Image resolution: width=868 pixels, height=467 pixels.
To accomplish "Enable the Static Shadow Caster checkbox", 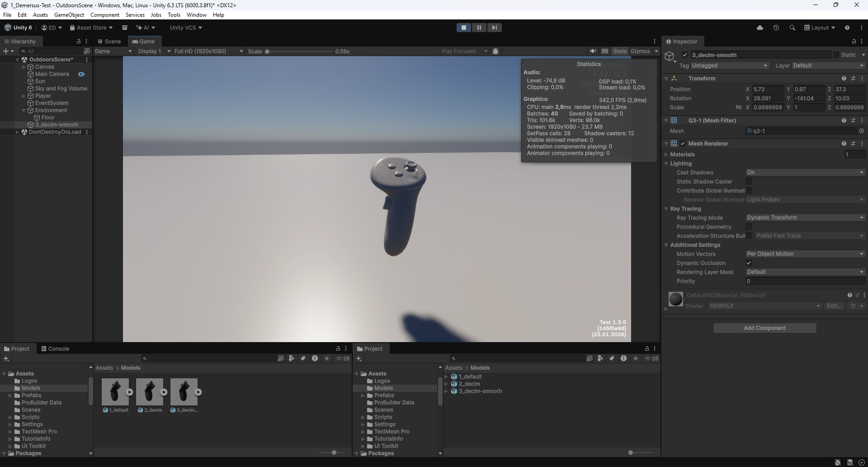I will [x=749, y=181].
